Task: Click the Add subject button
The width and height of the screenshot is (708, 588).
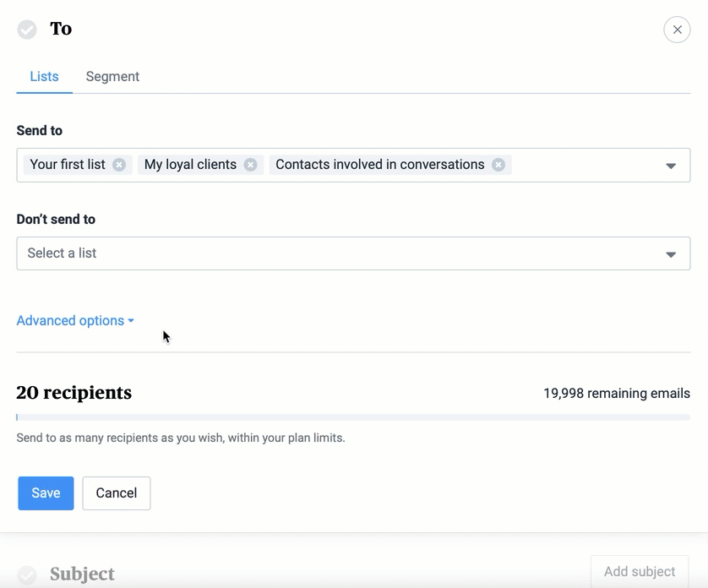Action: (x=640, y=572)
